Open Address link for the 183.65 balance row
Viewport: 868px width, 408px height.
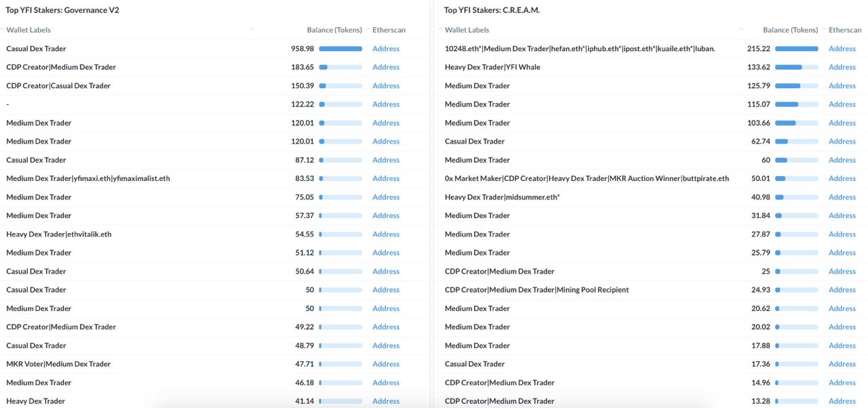pos(386,67)
